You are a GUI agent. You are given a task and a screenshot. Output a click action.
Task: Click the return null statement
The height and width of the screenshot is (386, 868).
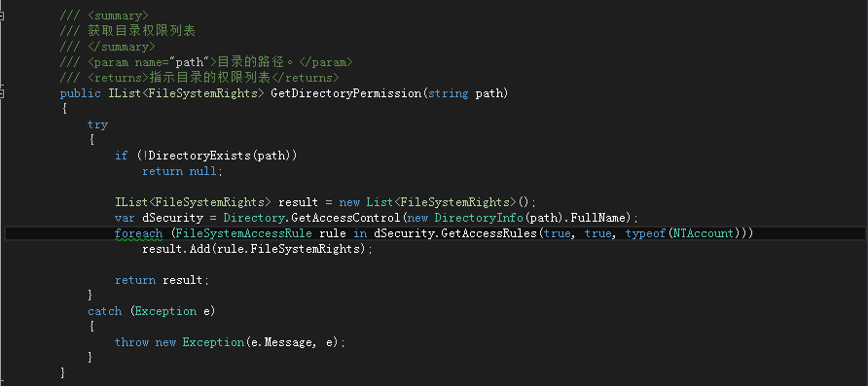(x=182, y=171)
